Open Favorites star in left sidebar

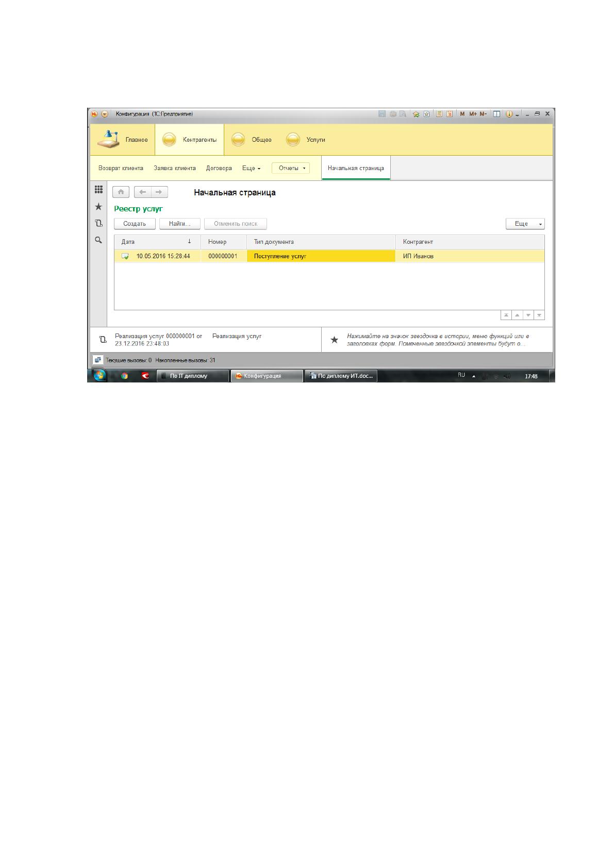pyautogui.click(x=98, y=207)
